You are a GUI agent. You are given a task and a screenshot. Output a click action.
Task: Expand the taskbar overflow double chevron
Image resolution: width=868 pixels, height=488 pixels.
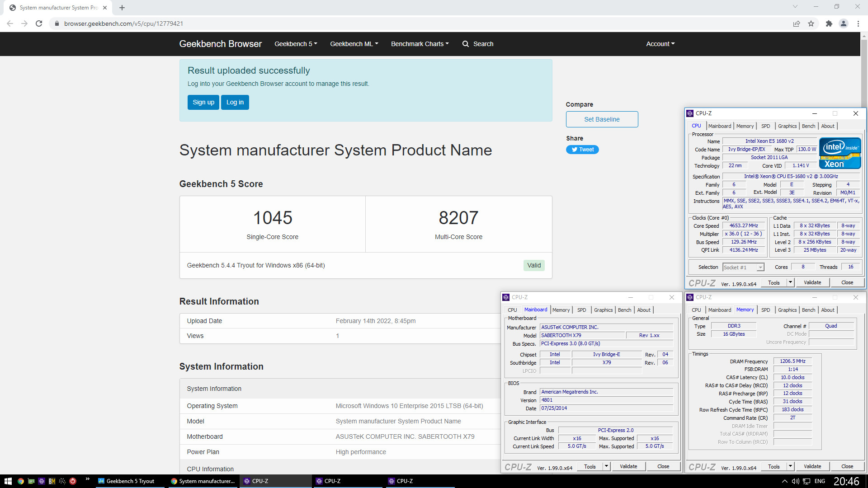(87, 479)
